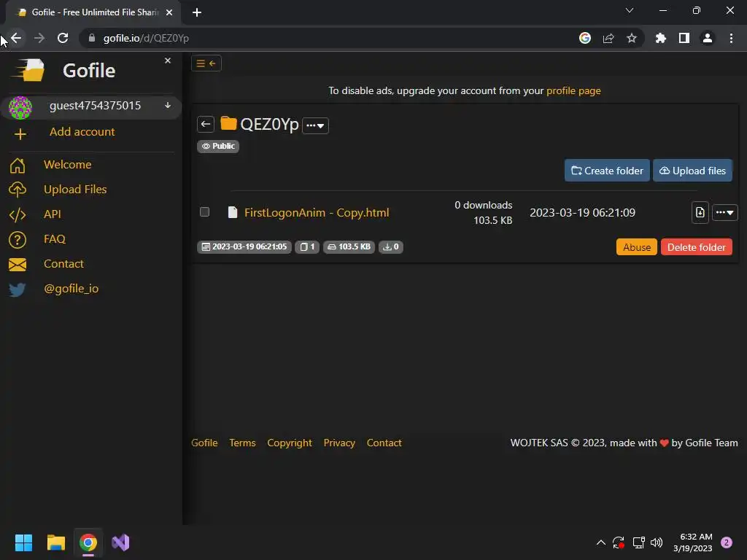Click the folder creation date badge
Viewport: 747px width, 560px height.
tap(244, 246)
